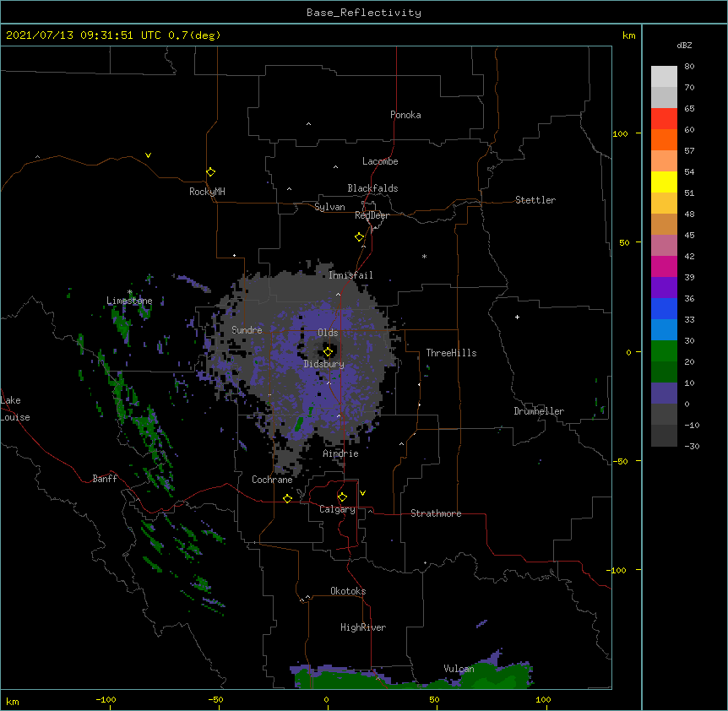Image resolution: width=728 pixels, height=711 pixels.
Task: Click the Didsbury town label
Action: coord(323,364)
